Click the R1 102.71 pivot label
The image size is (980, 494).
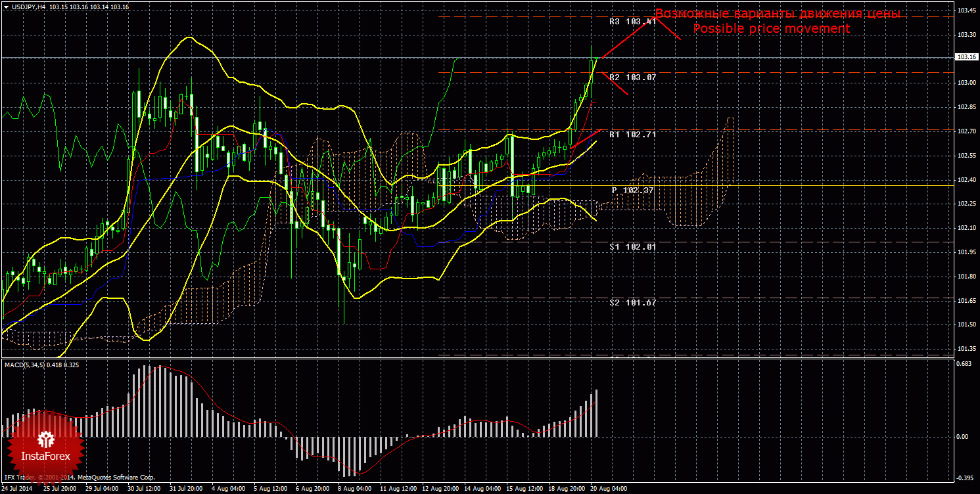632,134
